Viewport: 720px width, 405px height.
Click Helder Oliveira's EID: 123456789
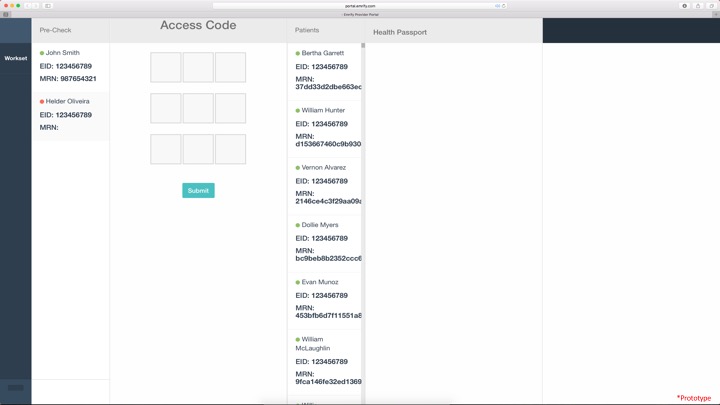pyautogui.click(x=66, y=115)
